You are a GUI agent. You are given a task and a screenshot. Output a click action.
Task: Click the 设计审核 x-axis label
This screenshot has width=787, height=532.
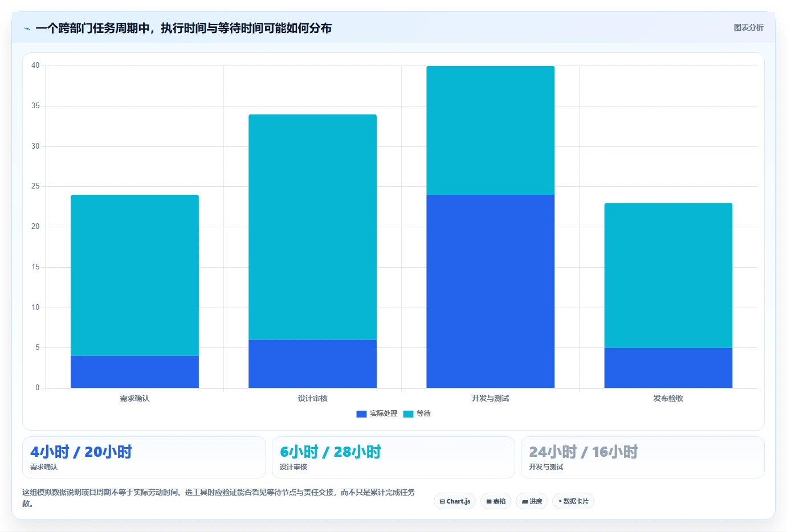(312, 398)
